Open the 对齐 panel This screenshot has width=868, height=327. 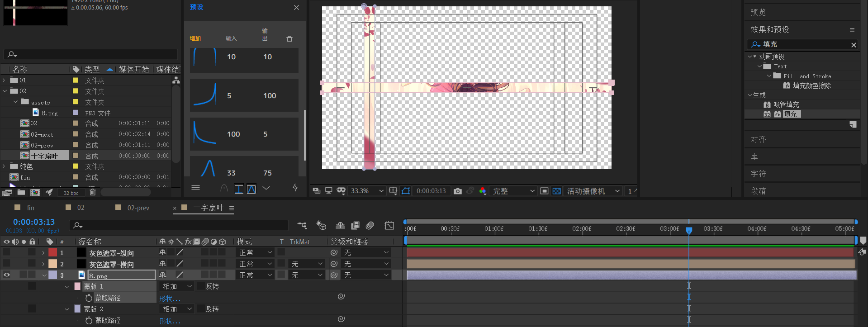(758, 139)
